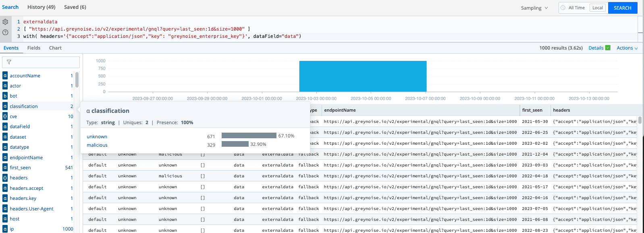Viewport: 644px width, 233px height.
Task: Click the object type icon beside headers
Action: pyautogui.click(x=5, y=178)
